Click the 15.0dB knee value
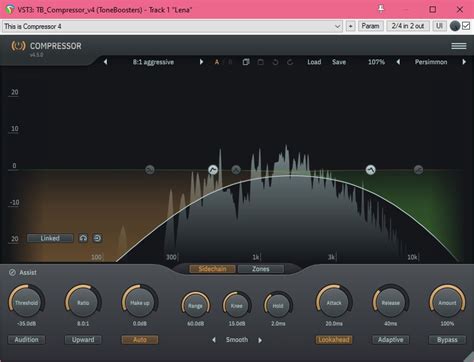 click(237, 324)
